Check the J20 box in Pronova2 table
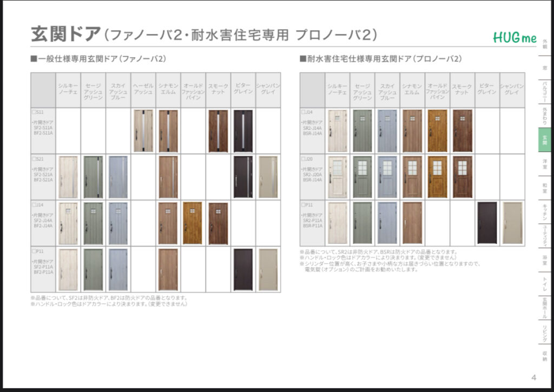Screen dimensions: 554x392 tap(304, 159)
